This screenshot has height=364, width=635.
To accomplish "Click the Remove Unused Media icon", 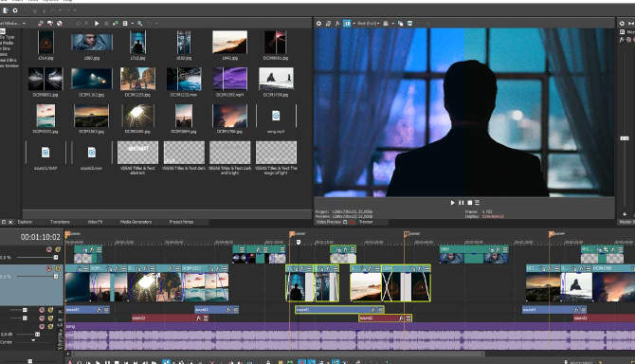I will 41,24.
